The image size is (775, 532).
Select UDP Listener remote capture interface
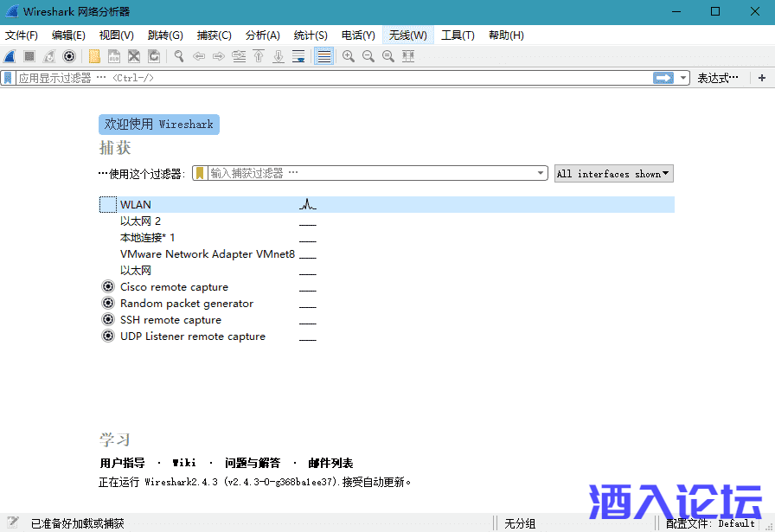click(x=387, y=337)
